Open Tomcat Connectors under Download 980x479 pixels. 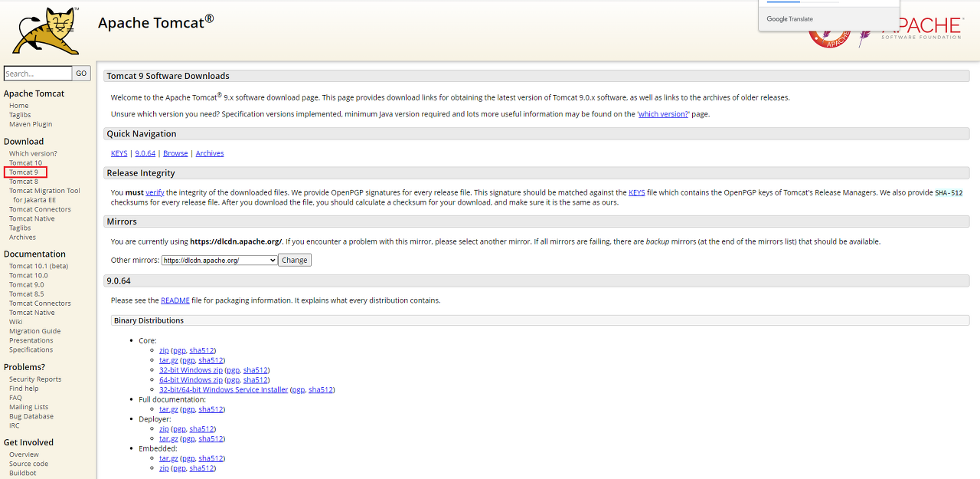(40, 209)
